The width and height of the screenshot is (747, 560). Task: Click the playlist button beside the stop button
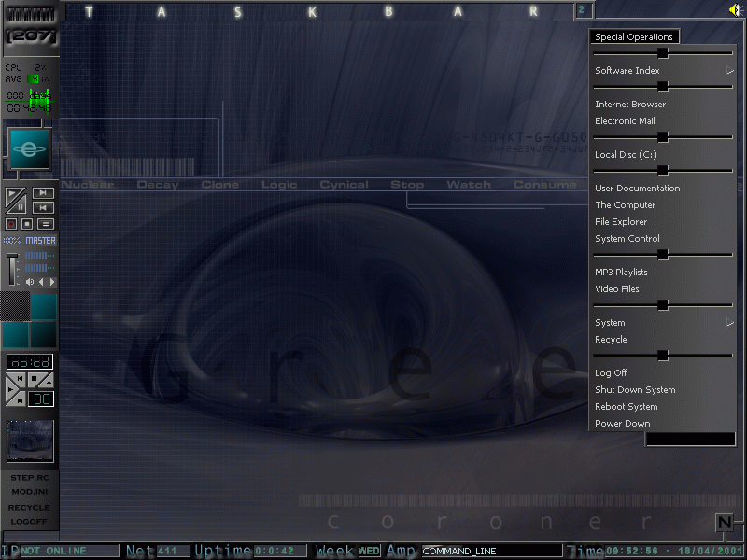pos(45,224)
